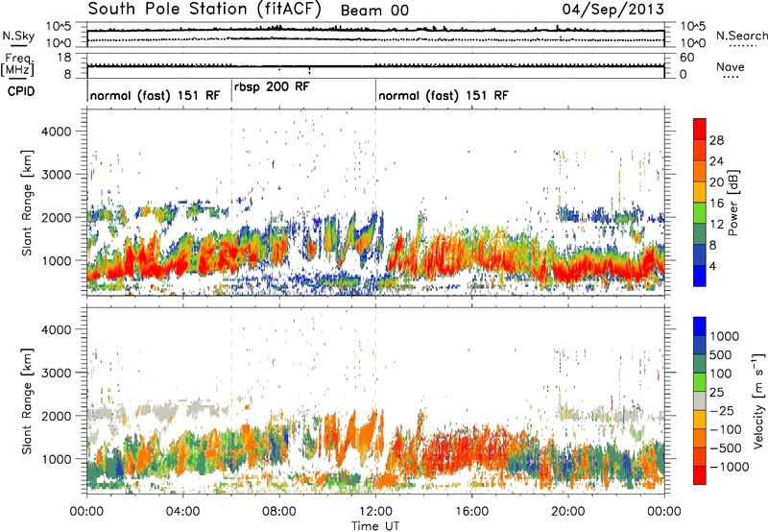Screen dimensions: 768x532
Task: Click the '04:00' time axis tick
Action: click(182, 512)
